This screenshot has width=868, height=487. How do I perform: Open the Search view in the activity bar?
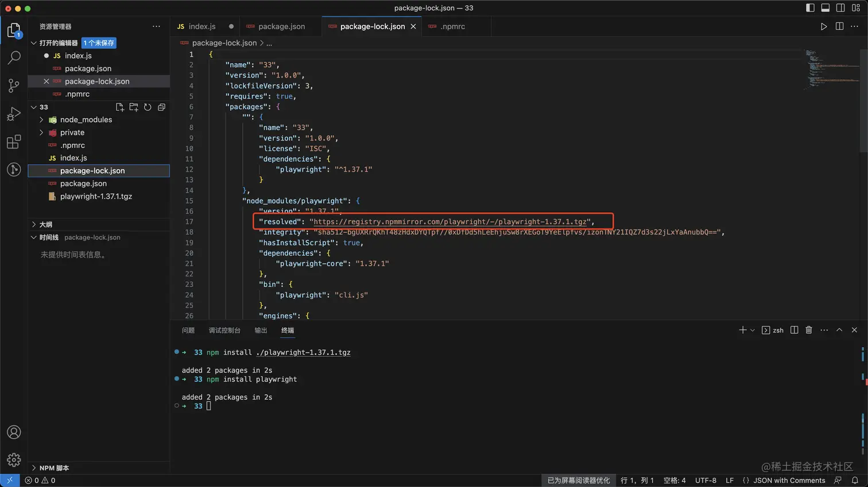click(14, 58)
